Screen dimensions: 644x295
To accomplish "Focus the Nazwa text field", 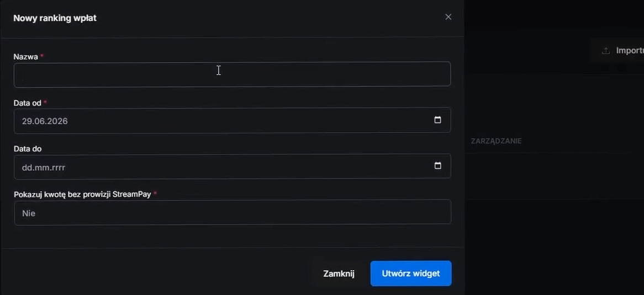I will pyautogui.click(x=232, y=74).
